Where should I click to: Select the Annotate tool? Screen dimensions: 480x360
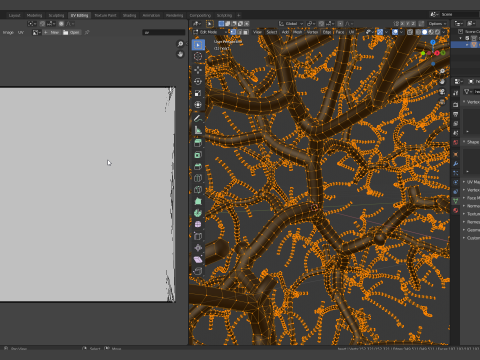point(198,118)
